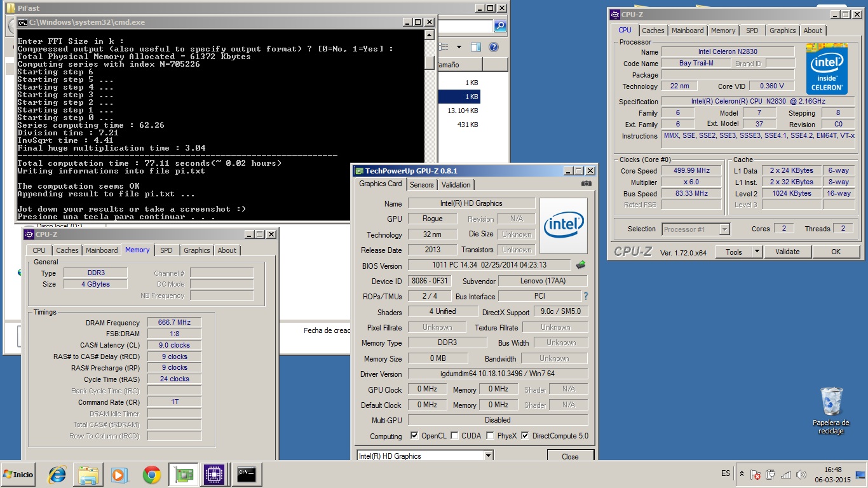This screenshot has height=488, width=868.
Task: Show hidden tray icons arrow
Action: [742, 474]
